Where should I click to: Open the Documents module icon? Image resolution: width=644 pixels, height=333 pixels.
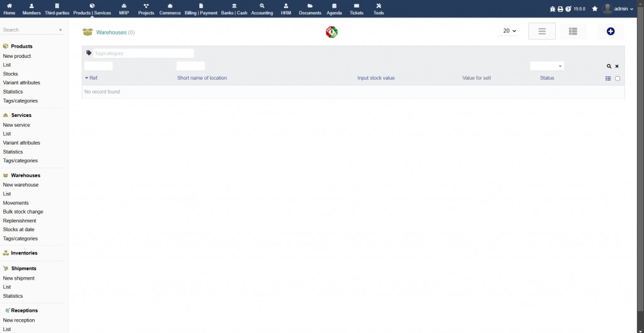[310, 6]
